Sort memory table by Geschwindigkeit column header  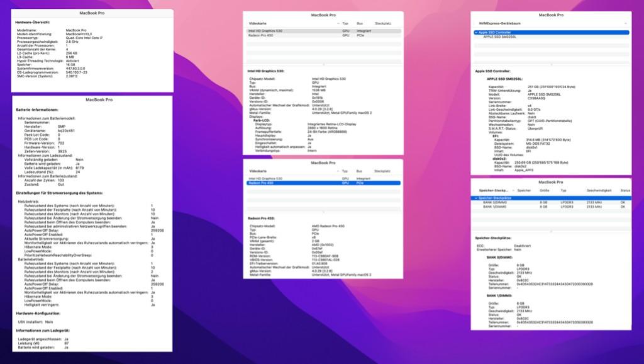[599, 190]
